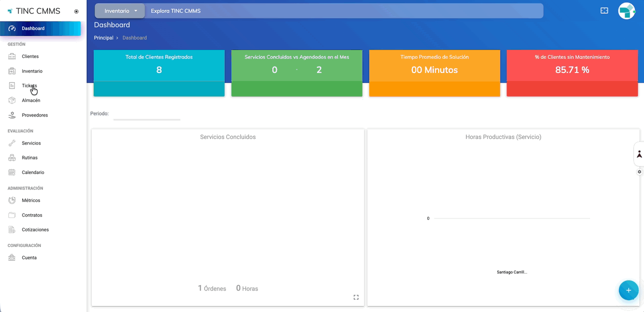Click the Explora TINC CMMS search field
Image resolution: width=644 pixels, height=312 pixels.
pyautogui.click(x=343, y=11)
